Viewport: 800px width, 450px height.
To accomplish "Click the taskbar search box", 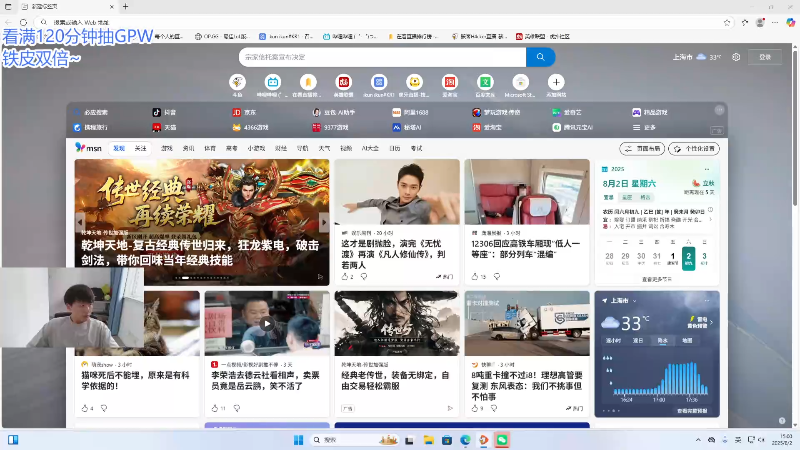I will click(354, 440).
